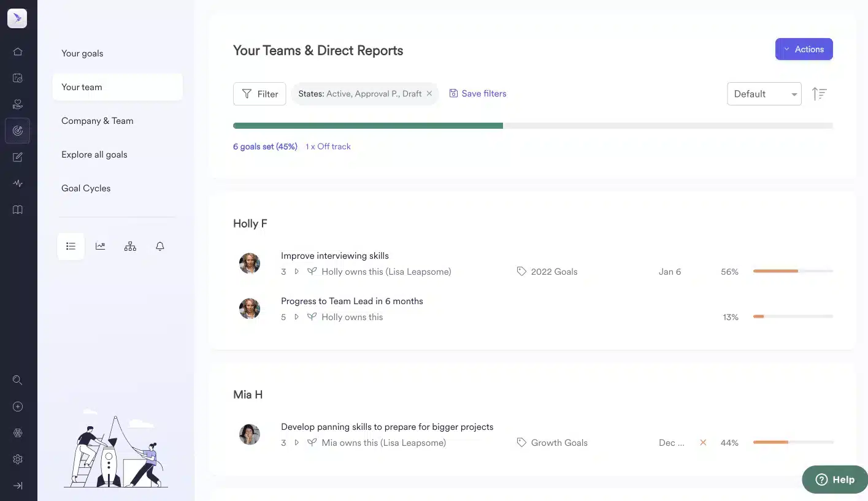Click Mia H's avatar thumbnail

click(250, 434)
